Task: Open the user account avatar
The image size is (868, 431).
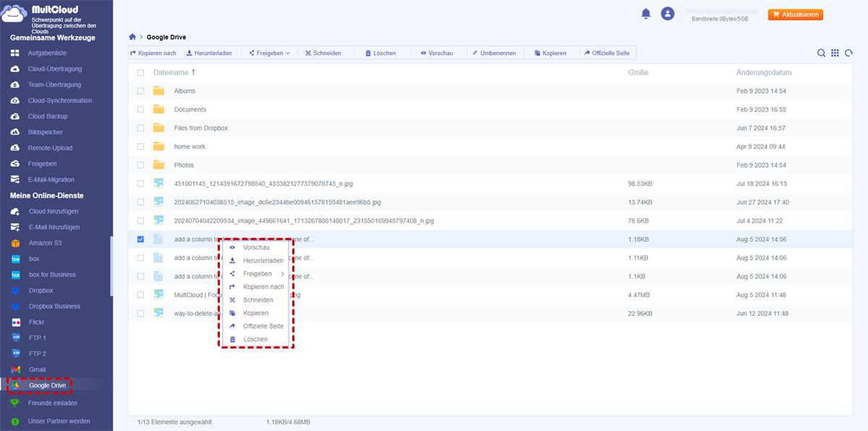Action: tap(668, 14)
